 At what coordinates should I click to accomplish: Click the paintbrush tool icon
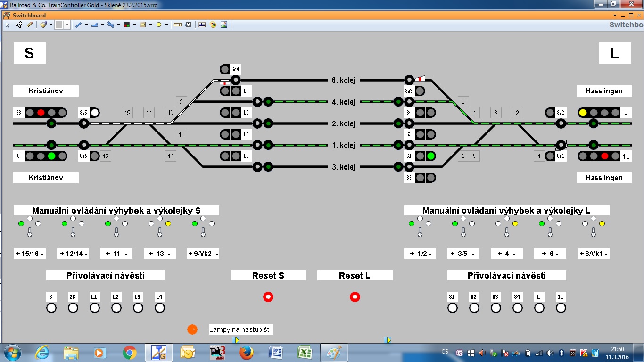[x=43, y=25]
